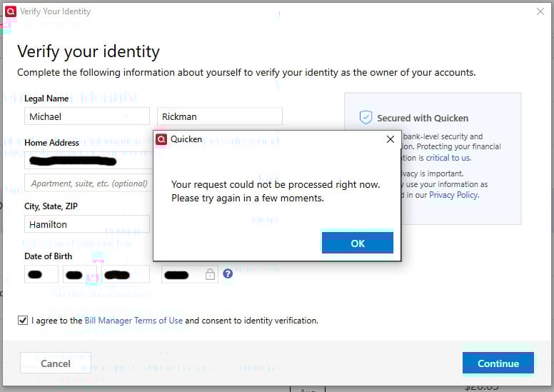The height and width of the screenshot is (392, 554).
Task: Click the Legal Name label
Action: point(46,99)
